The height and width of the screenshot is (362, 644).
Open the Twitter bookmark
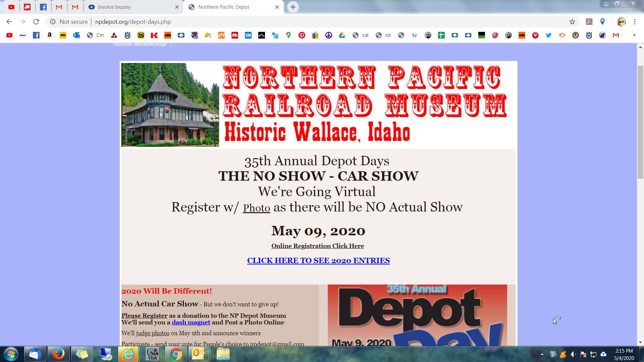pos(549,35)
